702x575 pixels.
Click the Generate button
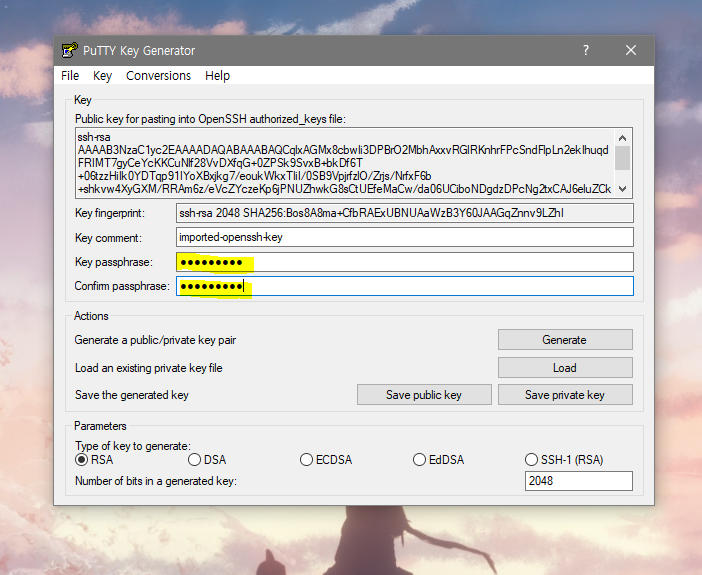click(x=565, y=340)
